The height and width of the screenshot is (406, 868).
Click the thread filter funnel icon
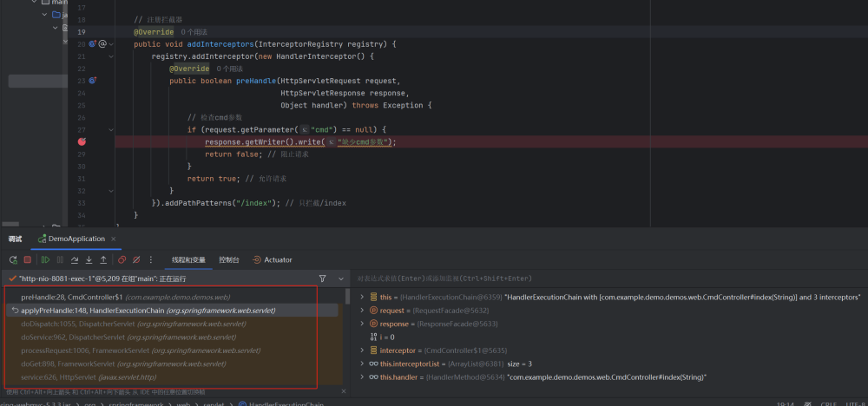point(323,278)
